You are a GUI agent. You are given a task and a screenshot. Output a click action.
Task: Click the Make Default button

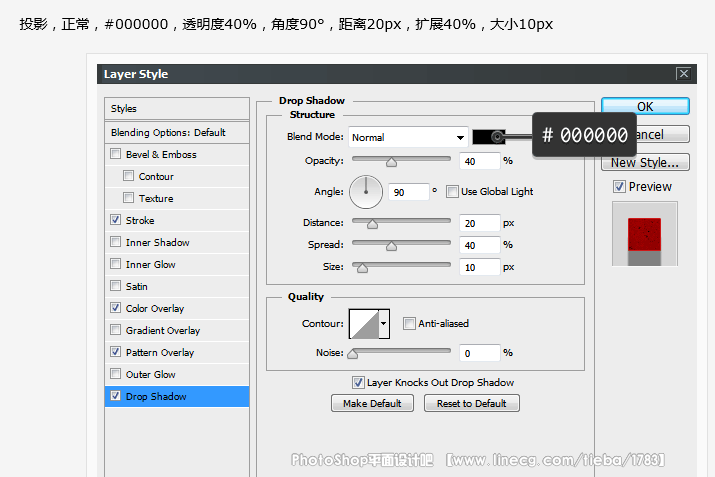pos(372,403)
